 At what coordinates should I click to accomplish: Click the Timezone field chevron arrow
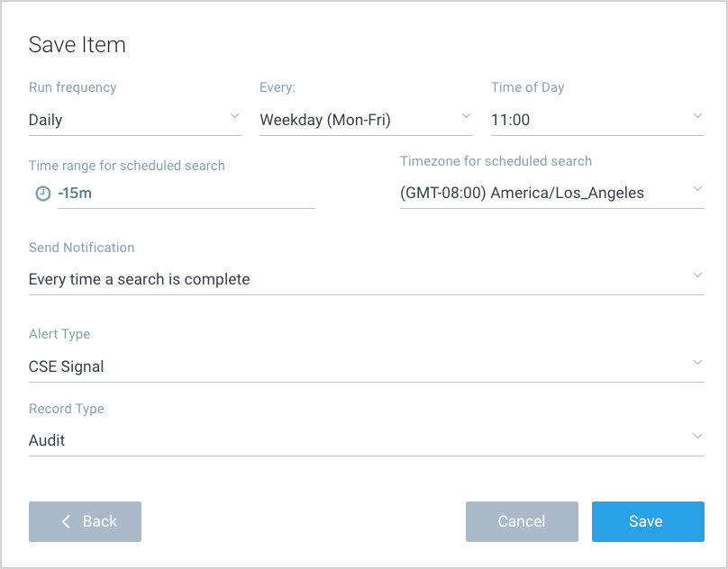point(697,189)
